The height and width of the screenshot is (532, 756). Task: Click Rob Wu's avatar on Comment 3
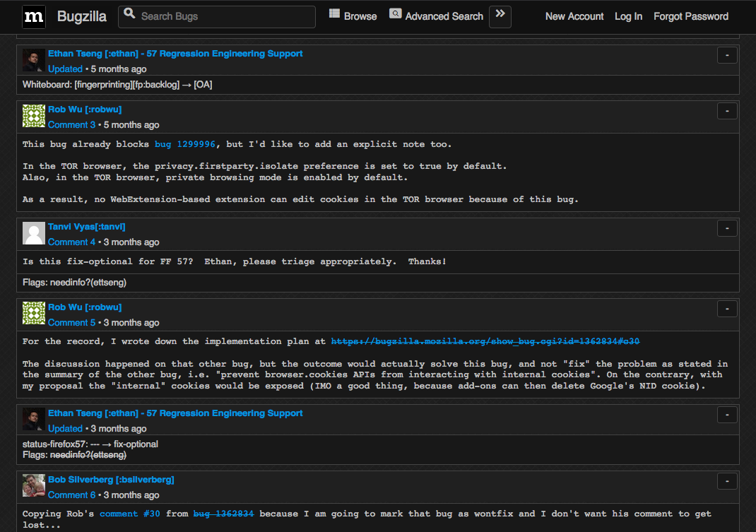coord(34,116)
